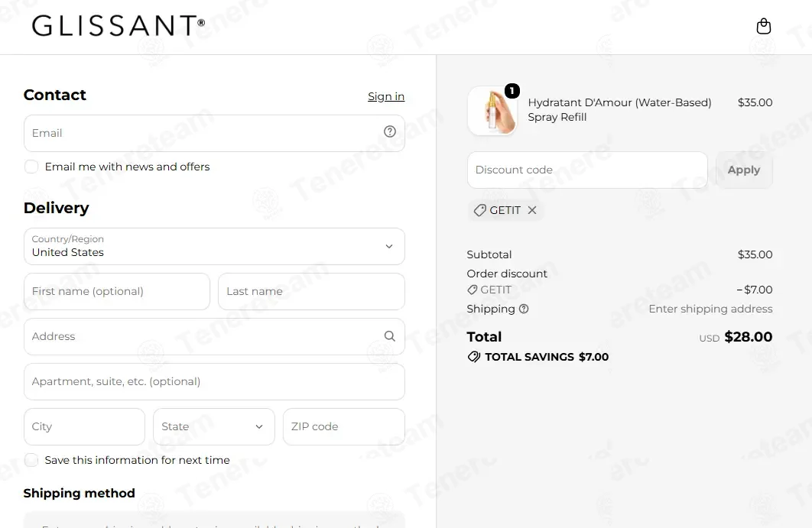
Task: Click the 'Shipping method' heading
Action: [x=80, y=493]
